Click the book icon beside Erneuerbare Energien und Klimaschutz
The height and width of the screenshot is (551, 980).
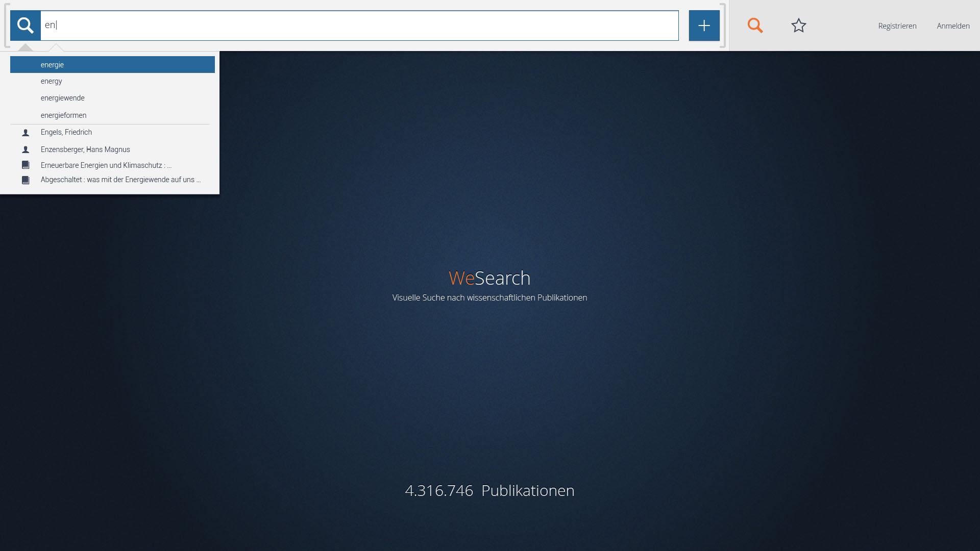click(26, 165)
